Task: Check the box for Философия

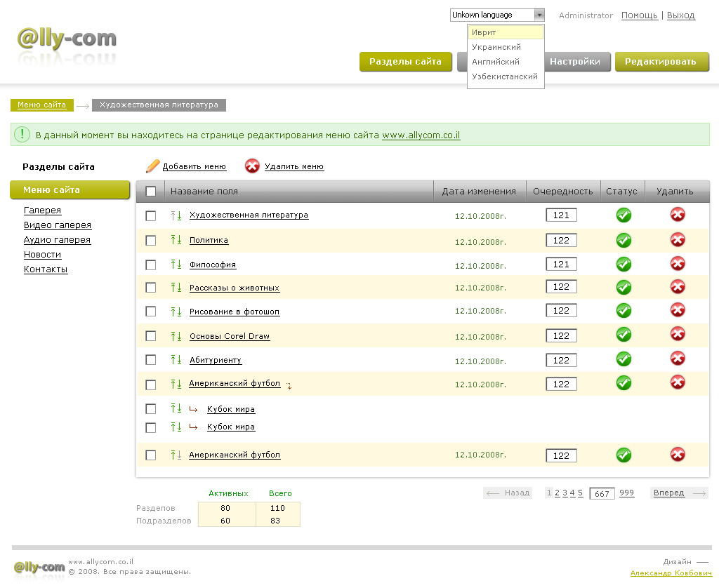Action: [x=151, y=265]
